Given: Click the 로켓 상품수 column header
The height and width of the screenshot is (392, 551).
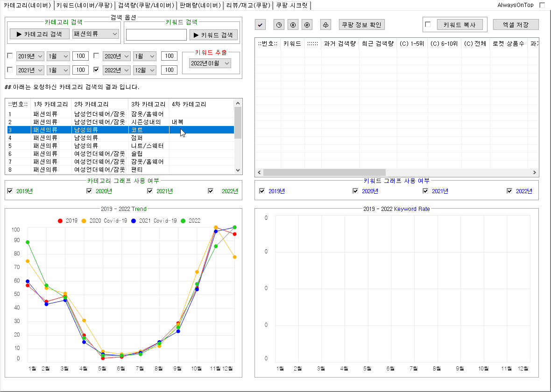Looking at the screenshot, I should [x=509, y=43].
